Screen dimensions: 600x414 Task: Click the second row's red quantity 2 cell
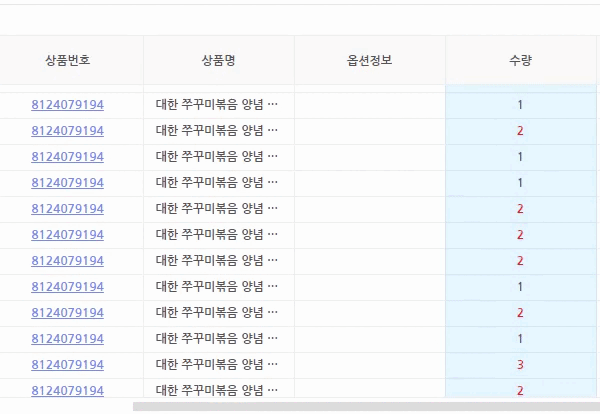pyautogui.click(x=520, y=131)
